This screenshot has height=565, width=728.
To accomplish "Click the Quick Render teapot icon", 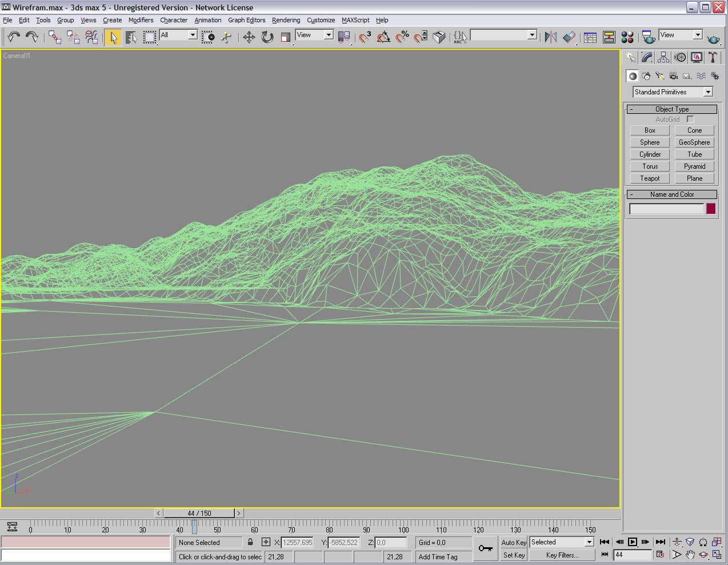I will (x=713, y=38).
